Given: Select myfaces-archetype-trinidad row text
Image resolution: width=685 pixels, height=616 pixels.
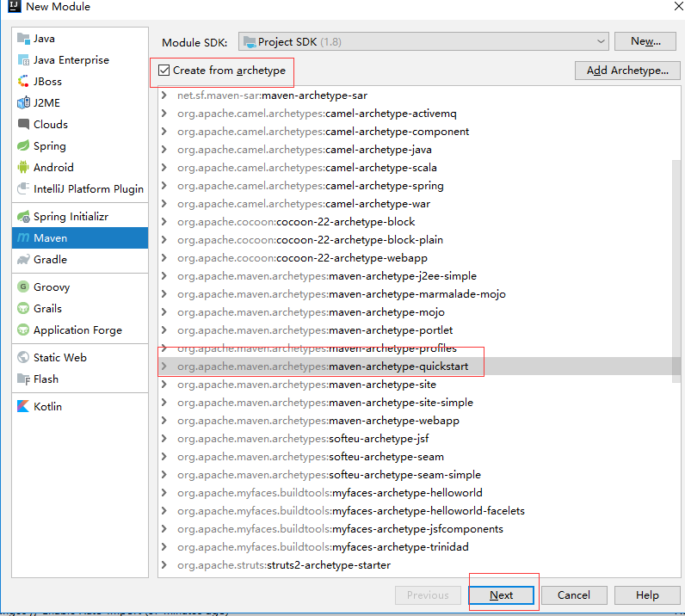Looking at the screenshot, I should click(x=323, y=547).
